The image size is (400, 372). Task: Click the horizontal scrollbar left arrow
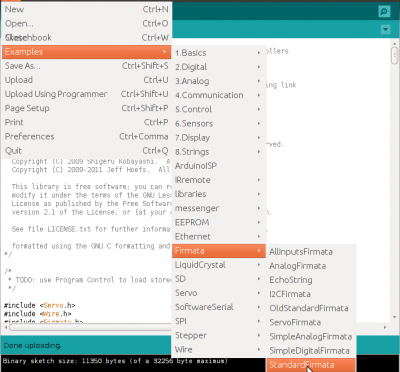pyautogui.click(x=6, y=327)
